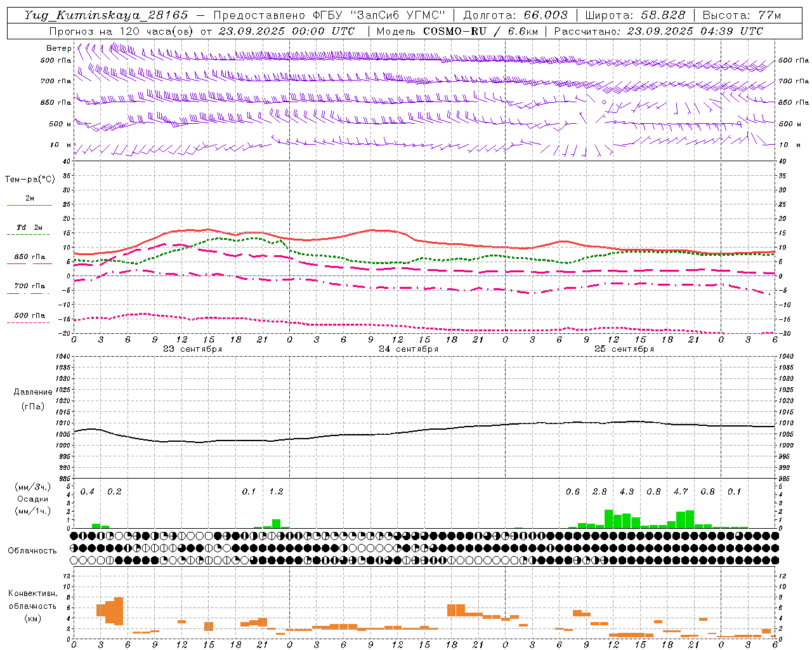Screen dimensions: 812x650
Task: Click the red solid 2м legend line sample
Action: pyautogui.click(x=29, y=205)
